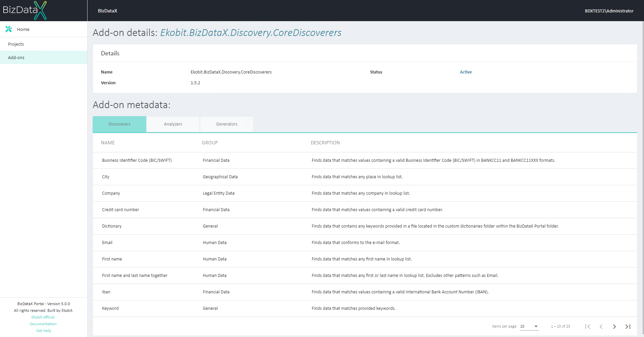This screenshot has width=644, height=337.
Task: Click description about custom dictionaries folder
Action: [435, 226]
